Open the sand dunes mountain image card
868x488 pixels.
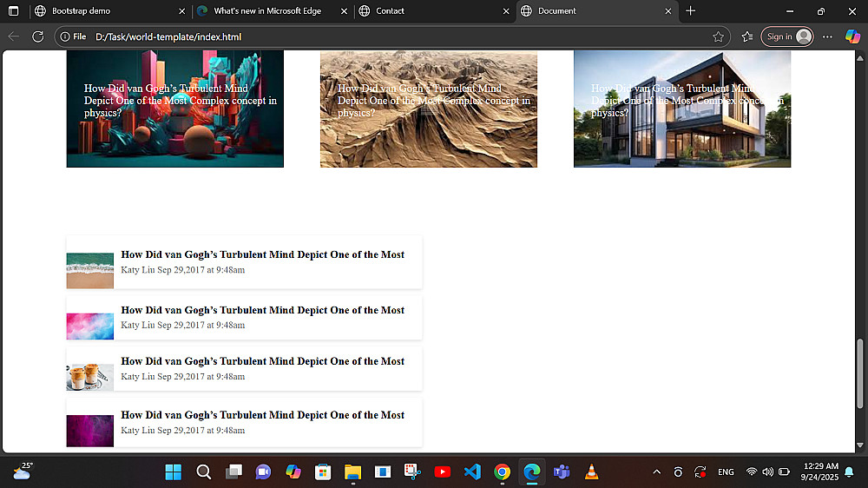tap(429, 109)
